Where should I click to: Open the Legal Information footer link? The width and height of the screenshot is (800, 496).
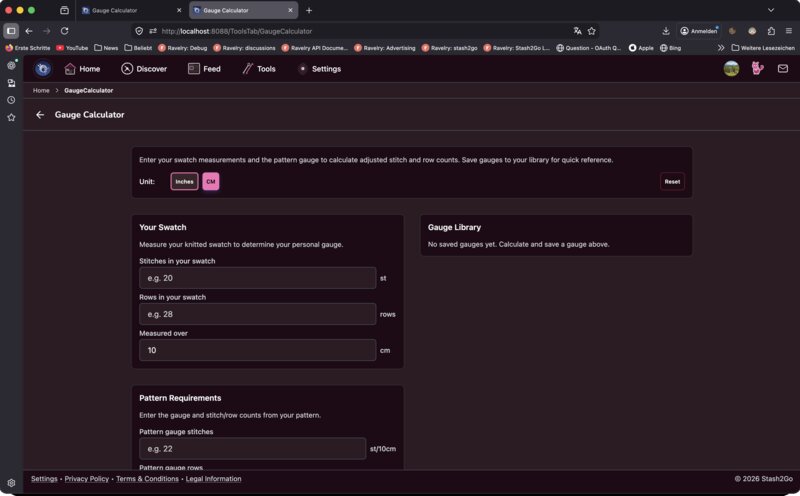pyautogui.click(x=213, y=479)
